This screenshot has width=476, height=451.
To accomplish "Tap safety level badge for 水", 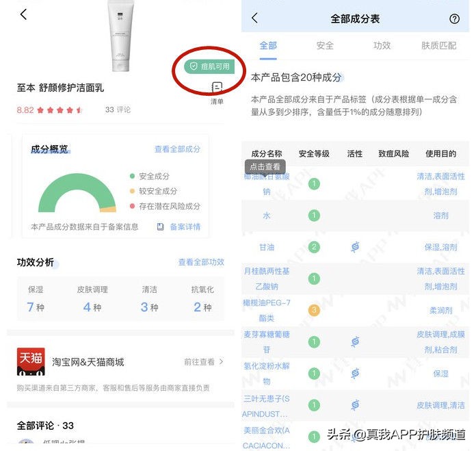I will tap(314, 216).
